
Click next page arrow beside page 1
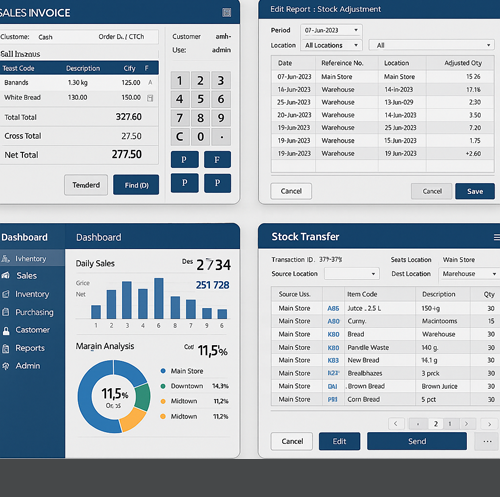click(466, 424)
